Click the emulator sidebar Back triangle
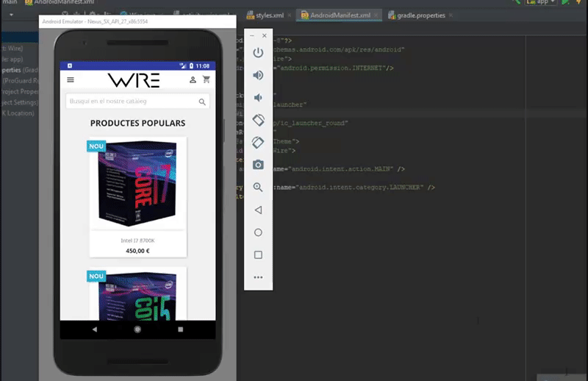Viewport: 588px width, 381px height. click(x=258, y=210)
